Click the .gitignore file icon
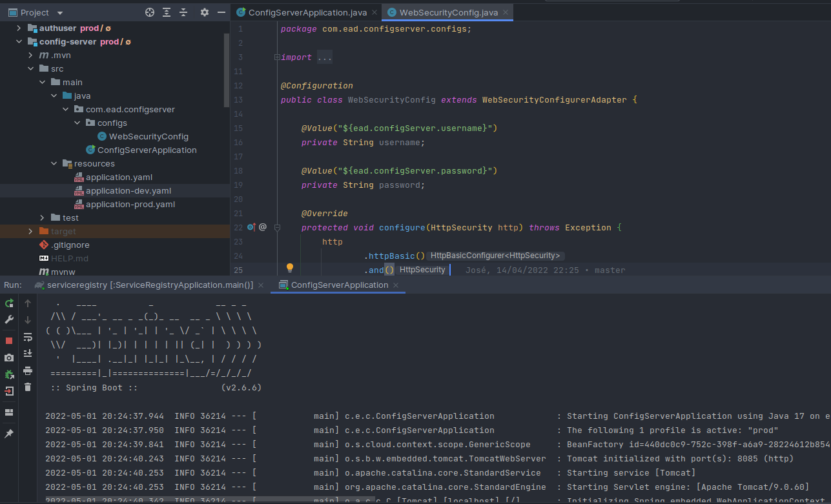 click(44, 245)
